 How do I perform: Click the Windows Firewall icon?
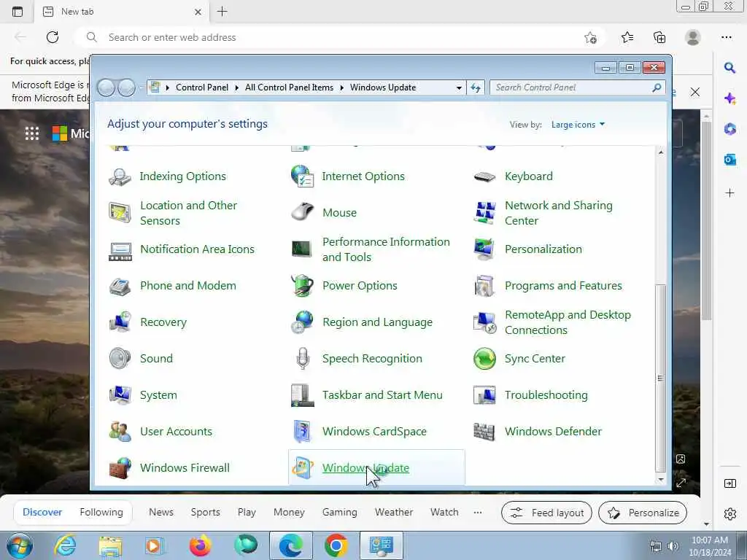pos(120,468)
